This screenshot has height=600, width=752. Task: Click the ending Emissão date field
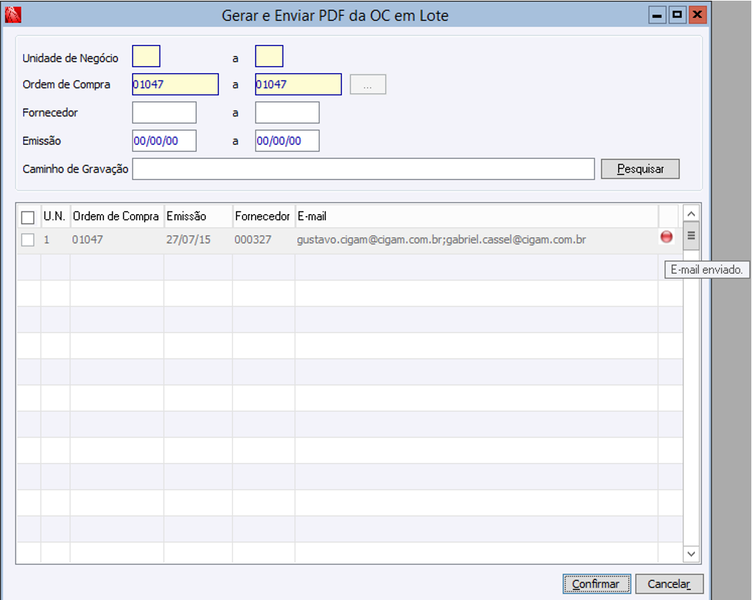coord(287,141)
